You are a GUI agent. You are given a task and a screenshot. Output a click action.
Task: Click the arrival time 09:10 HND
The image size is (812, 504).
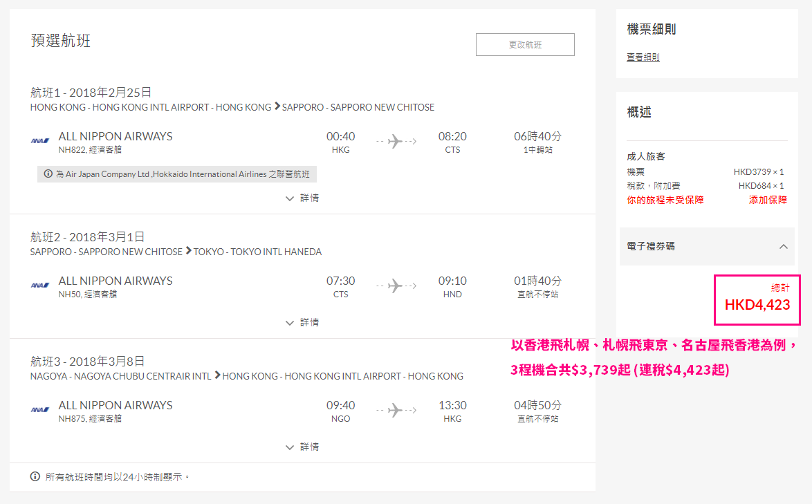452,287
